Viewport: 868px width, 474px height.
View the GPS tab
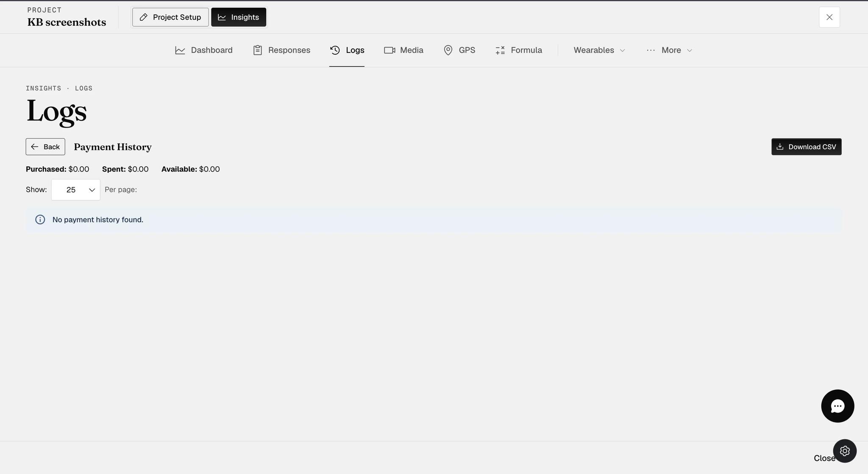(459, 50)
